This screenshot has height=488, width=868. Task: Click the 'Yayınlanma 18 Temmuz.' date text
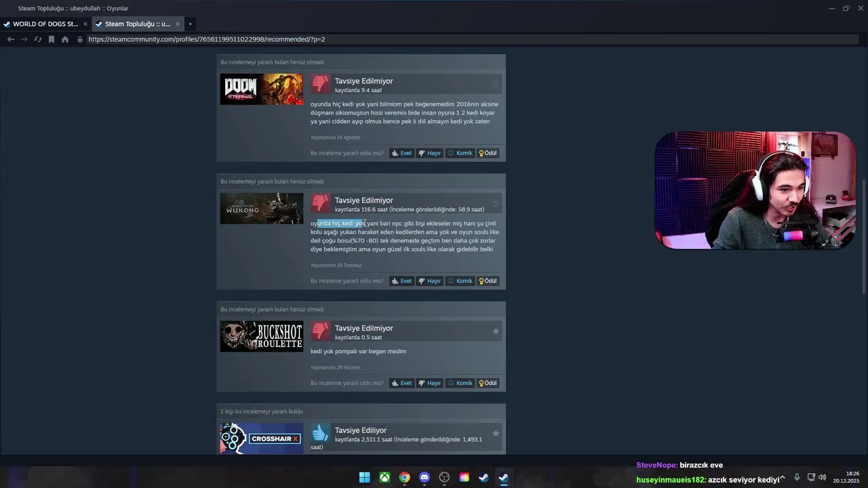pos(336,266)
